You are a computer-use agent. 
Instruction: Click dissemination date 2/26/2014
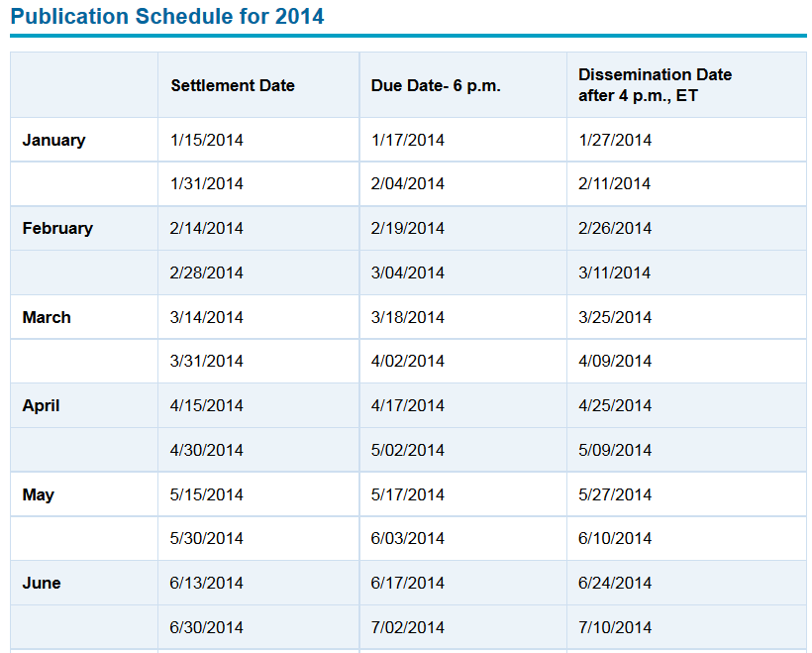click(615, 228)
